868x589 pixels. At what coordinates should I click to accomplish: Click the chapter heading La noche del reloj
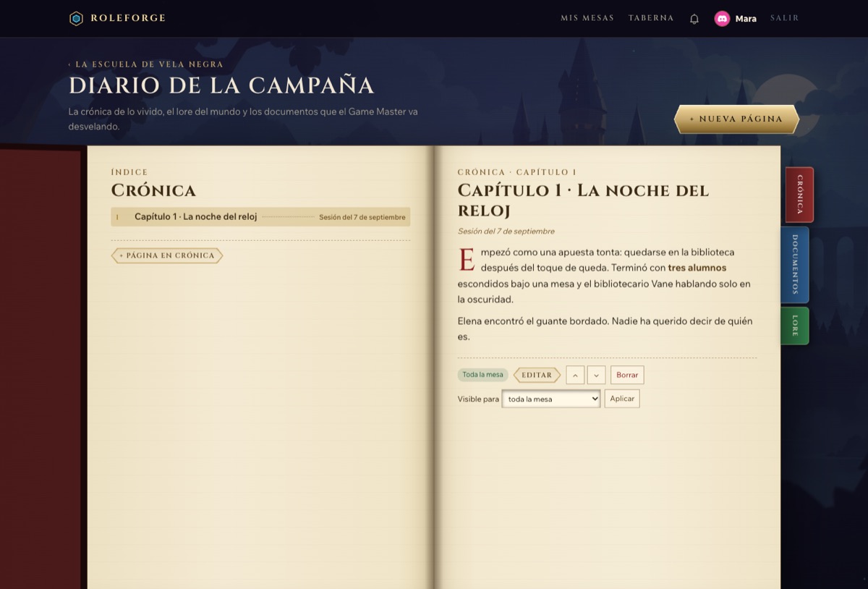click(x=583, y=200)
